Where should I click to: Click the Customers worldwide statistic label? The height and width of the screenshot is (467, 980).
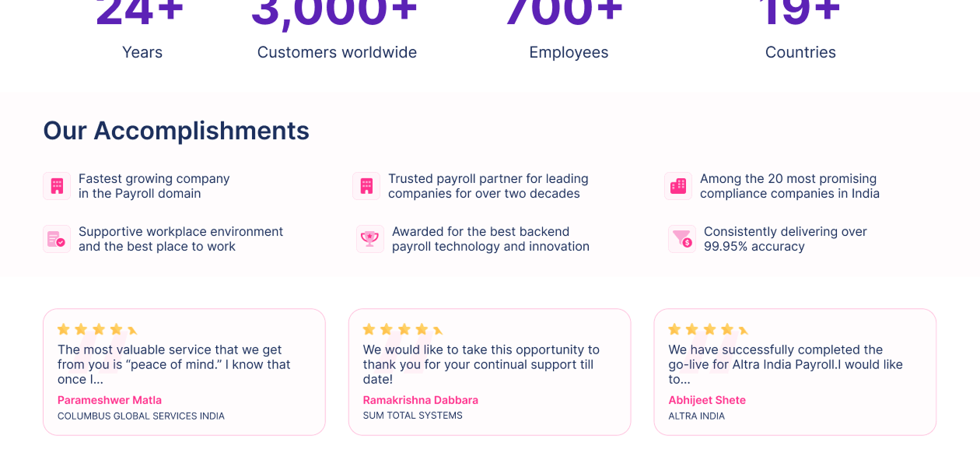tap(337, 52)
